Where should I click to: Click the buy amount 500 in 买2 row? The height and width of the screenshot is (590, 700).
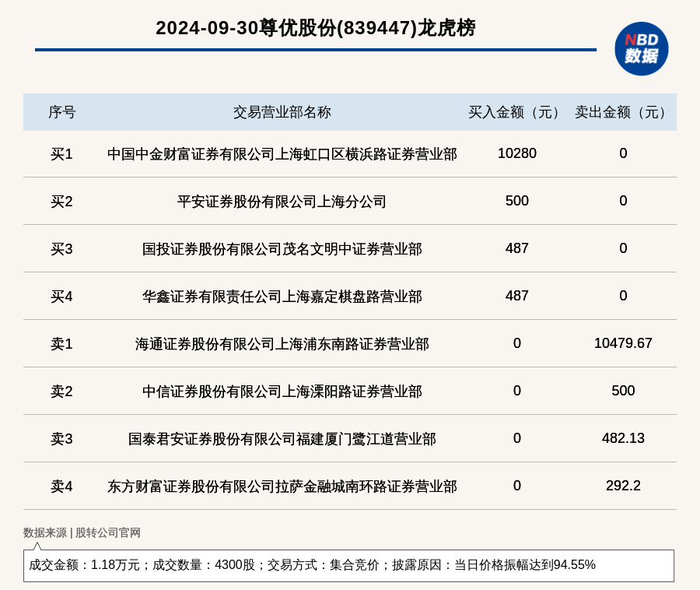[x=517, y=201]
